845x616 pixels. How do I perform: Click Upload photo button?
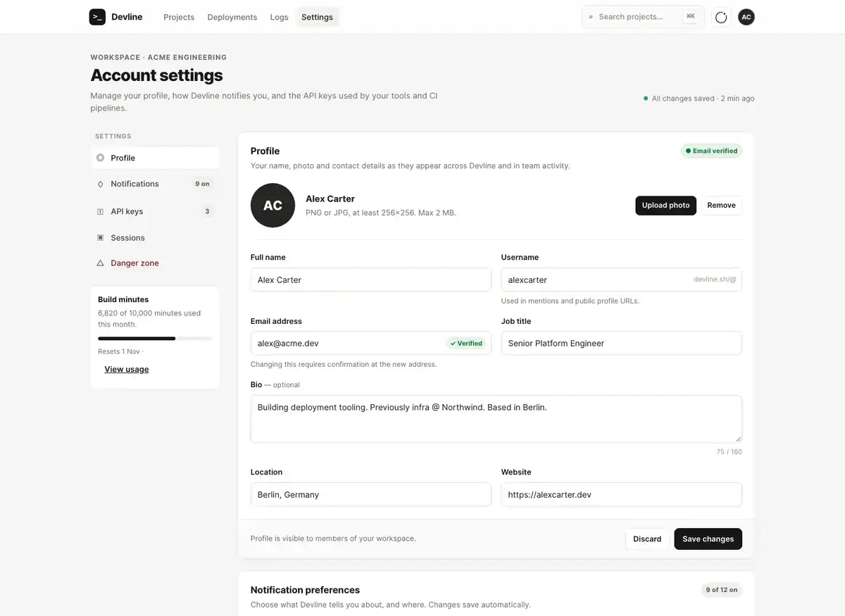(x=666, y=206)
